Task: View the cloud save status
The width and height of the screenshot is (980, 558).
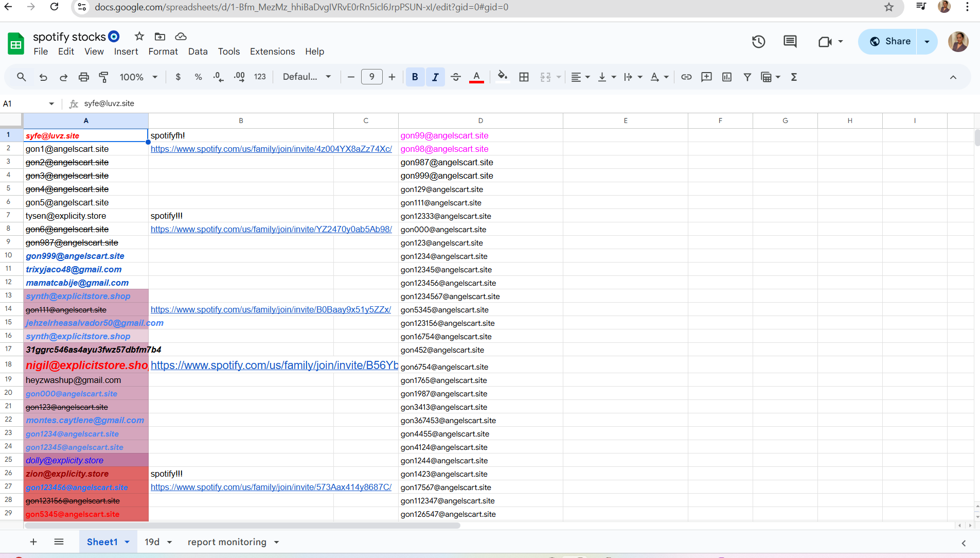Action: tap(181, 37)
